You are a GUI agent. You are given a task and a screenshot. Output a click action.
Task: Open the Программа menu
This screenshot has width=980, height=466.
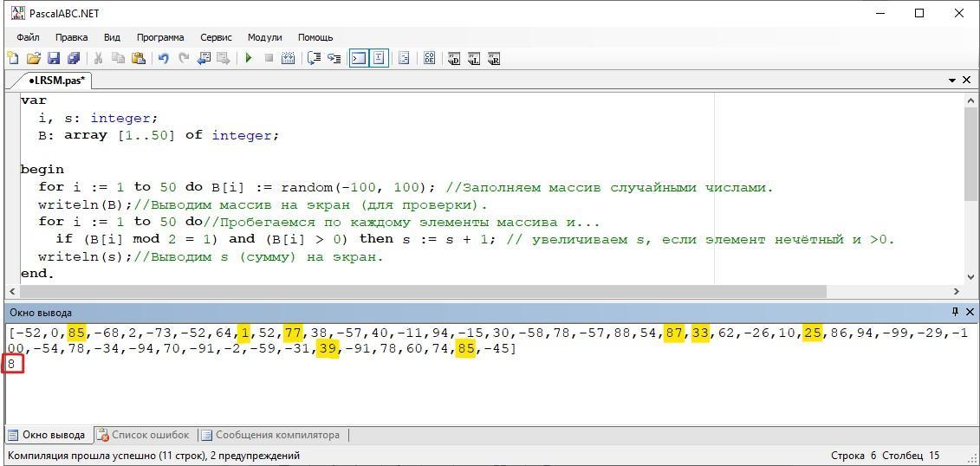[x=160, y=37]
